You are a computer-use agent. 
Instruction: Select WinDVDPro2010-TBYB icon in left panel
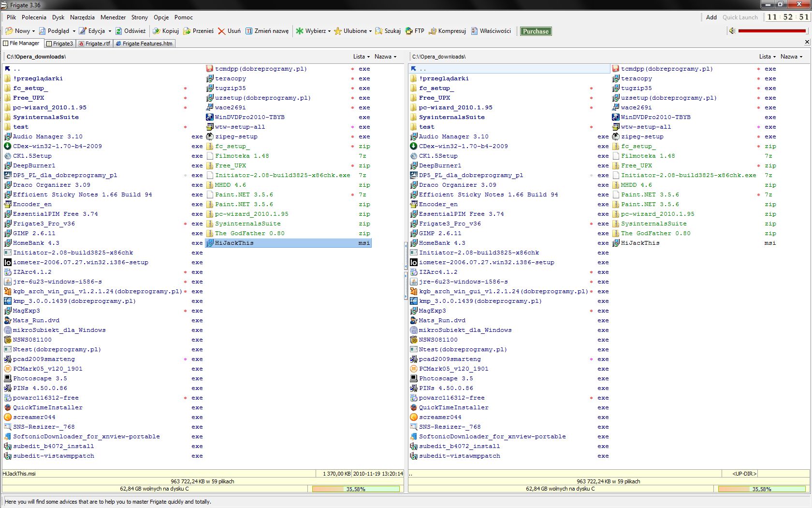tap(209, 117)
